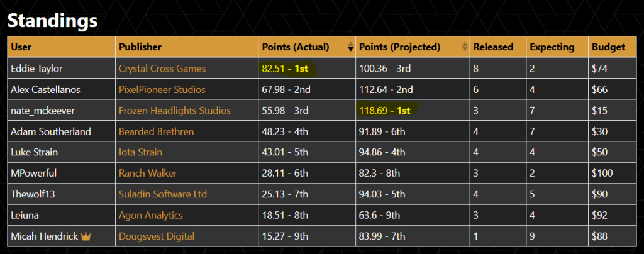The image size is (644, 254).
Task: Visit Frozen Headlights Studios publisher
Action: point(174,111)
